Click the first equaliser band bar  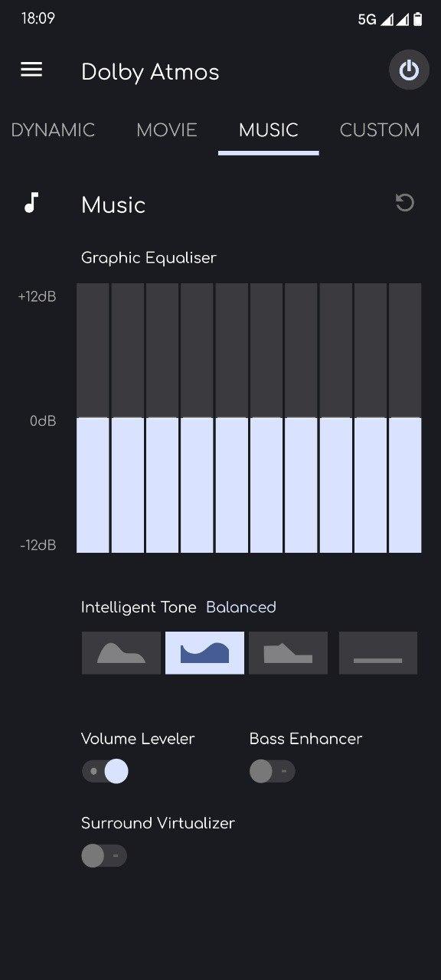(93, 418)
